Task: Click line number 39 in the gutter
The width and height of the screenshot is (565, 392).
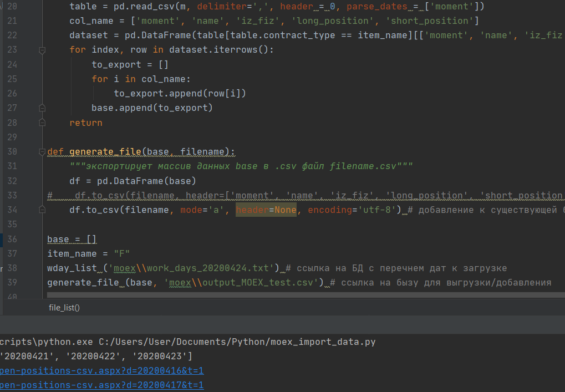Action: 12,282
